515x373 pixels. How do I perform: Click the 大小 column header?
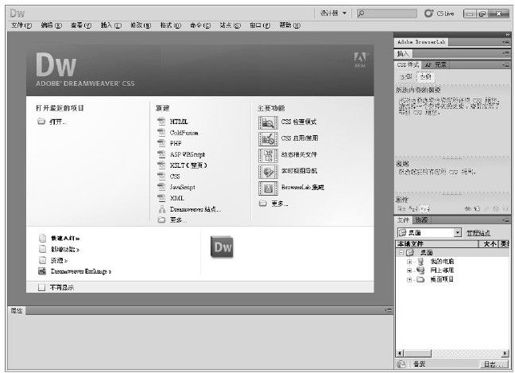pos(489,244)
